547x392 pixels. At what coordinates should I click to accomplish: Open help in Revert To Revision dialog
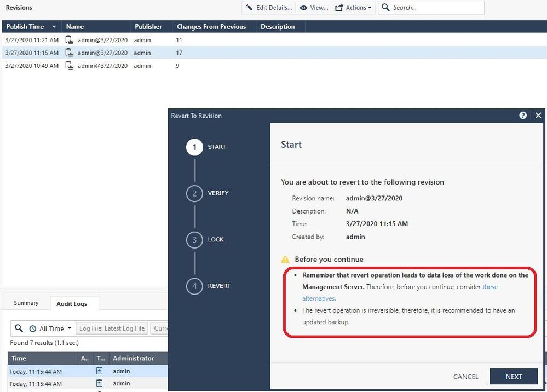coord(522,116)
